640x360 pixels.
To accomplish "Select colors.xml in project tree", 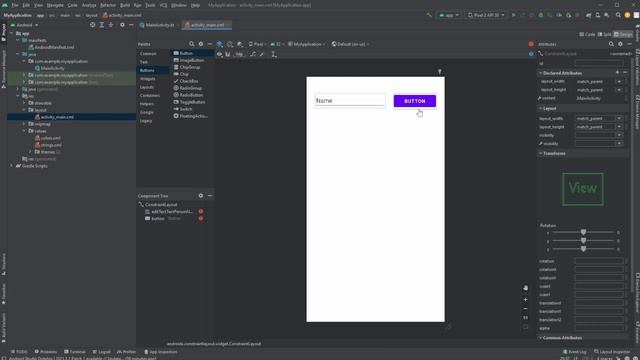I will coord(50,138).
